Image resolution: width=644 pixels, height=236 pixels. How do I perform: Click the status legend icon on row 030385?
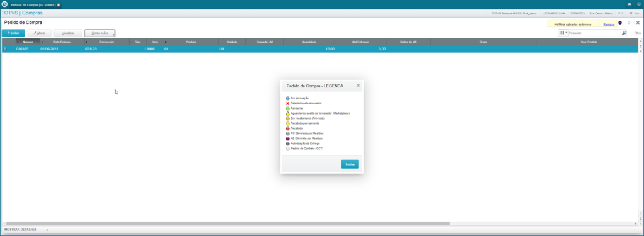5,49
